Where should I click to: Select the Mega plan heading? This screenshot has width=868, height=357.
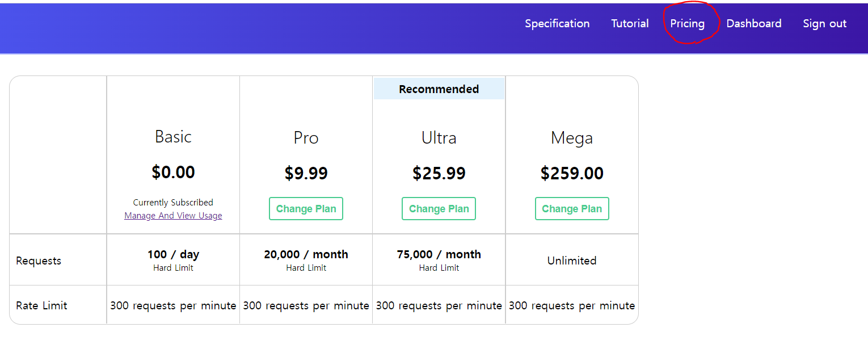(x=572, y=138)
